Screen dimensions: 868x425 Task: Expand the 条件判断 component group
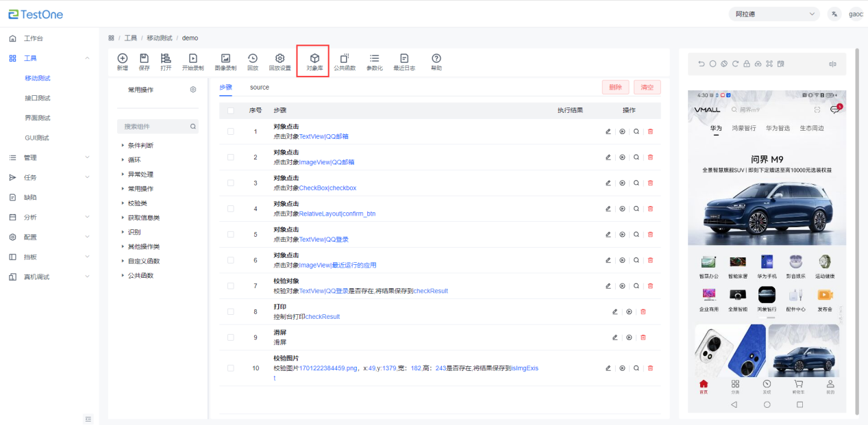tap(140, 145)
